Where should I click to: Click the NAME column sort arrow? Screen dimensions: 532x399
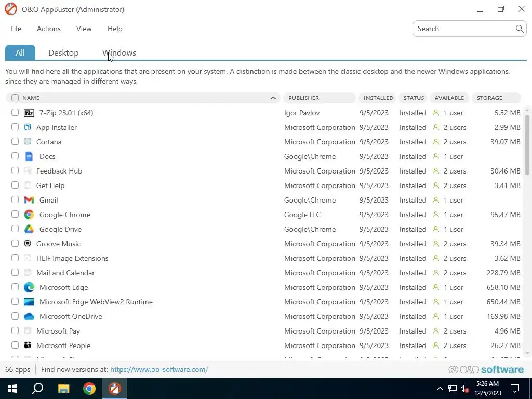click(273, 98)
